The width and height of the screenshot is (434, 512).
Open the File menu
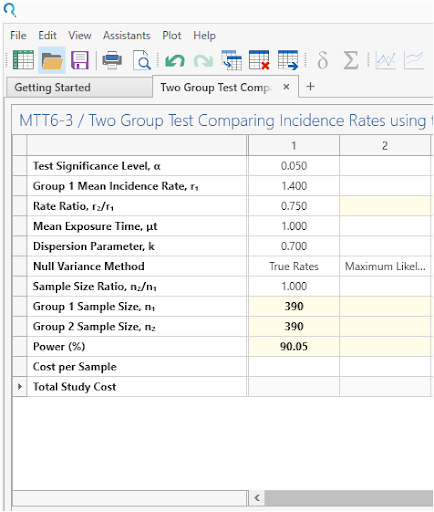pyautogui.click(x=18, y=35)
